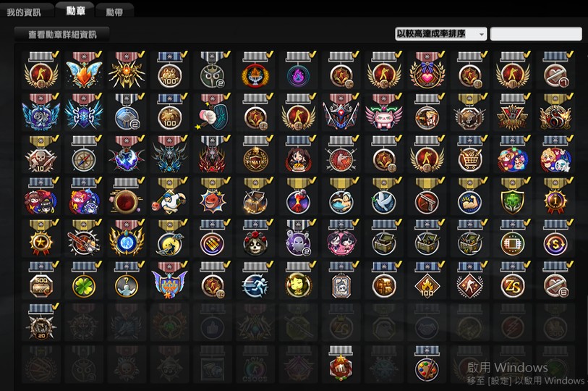This screenshot has width=588, height=391.
Task: Click the sort dropdown arrow
Action: pos(481,34)
